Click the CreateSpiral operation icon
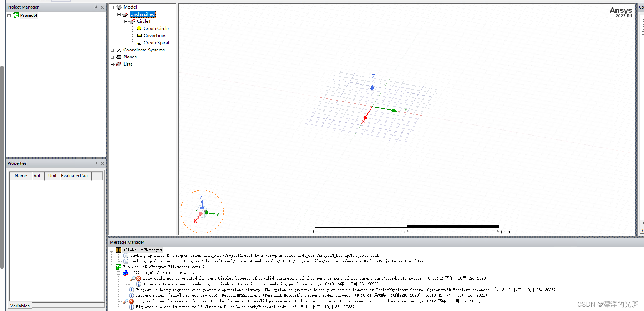Screen dimensions: 644x311 [139, 43]
